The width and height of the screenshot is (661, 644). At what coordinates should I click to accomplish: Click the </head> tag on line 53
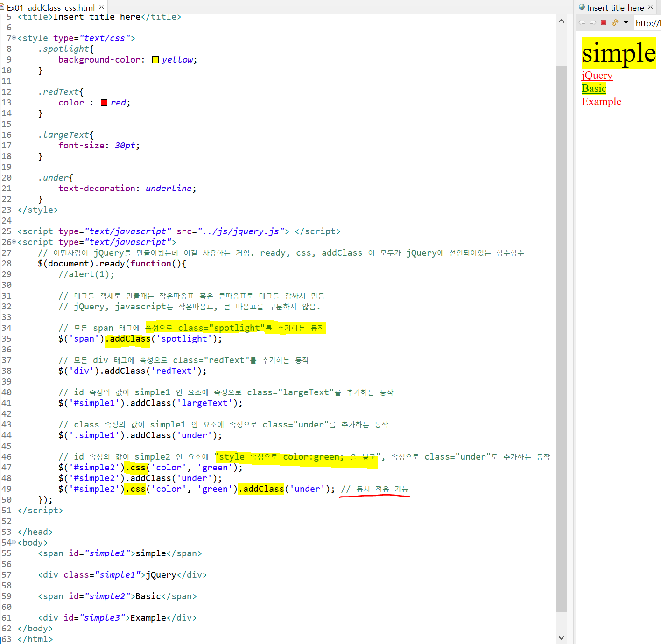35,532
